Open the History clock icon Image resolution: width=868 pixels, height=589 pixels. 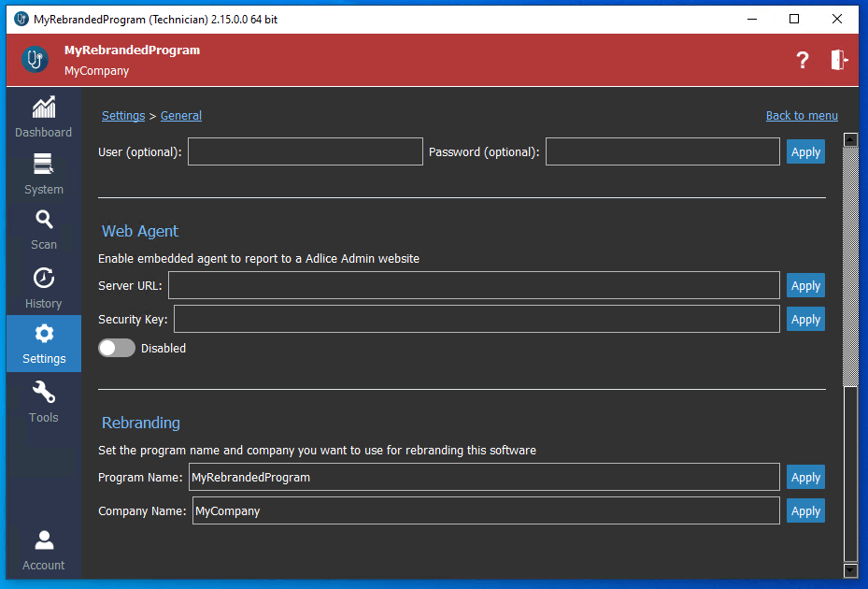pos(43,278)
